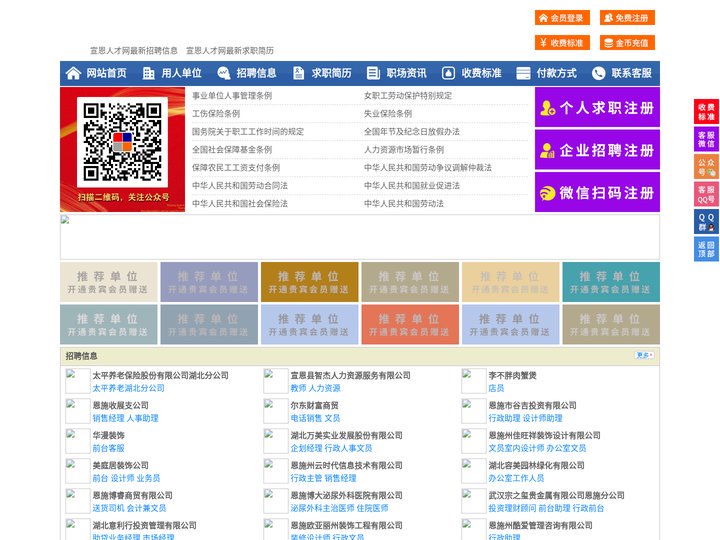Open 中华人民共和国社会保险法 article

[240, 203]
